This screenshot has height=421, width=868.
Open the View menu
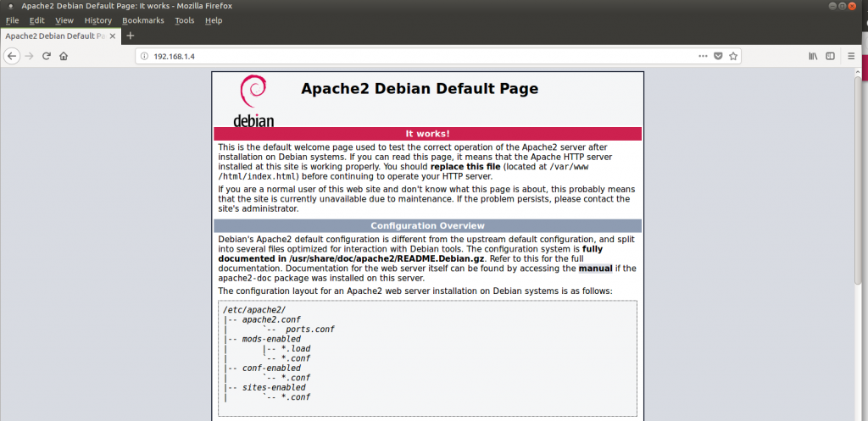click(64, 20)
